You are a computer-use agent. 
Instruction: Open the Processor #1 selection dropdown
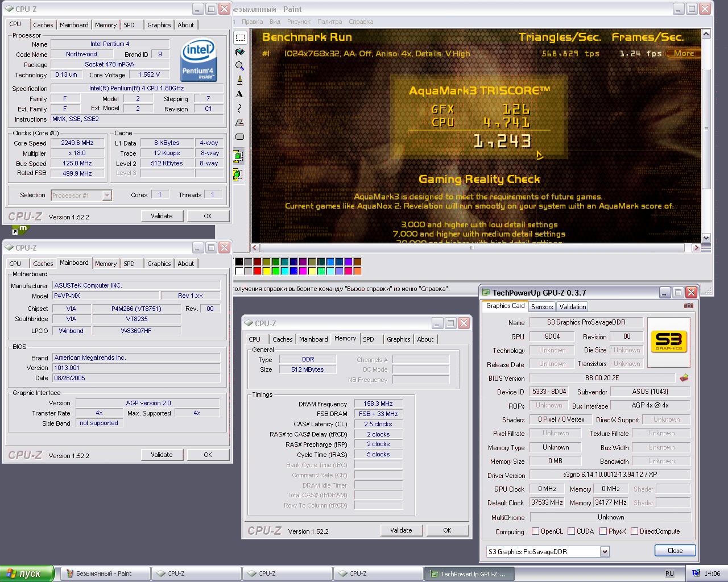(x=107, y=195)
